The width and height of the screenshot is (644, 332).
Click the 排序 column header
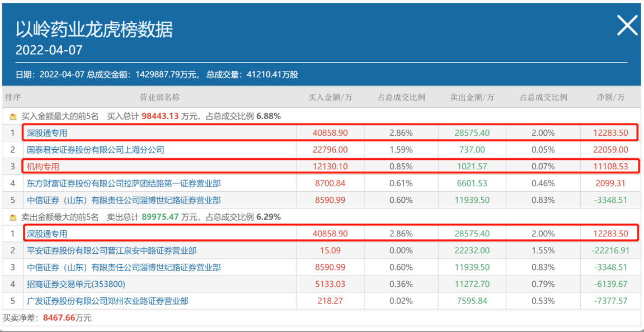pyautogui.click(x=13, y=97)
